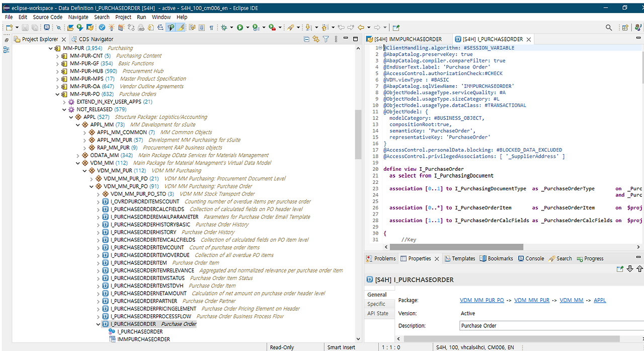Expand the MM-PUR-HUB package node

pyautogui.click(x=57, y=72)
